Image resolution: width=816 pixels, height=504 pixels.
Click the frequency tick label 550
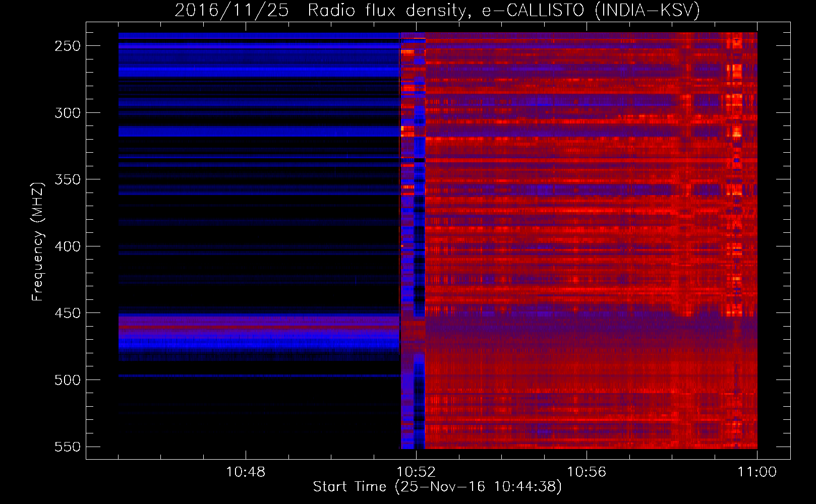68,447
